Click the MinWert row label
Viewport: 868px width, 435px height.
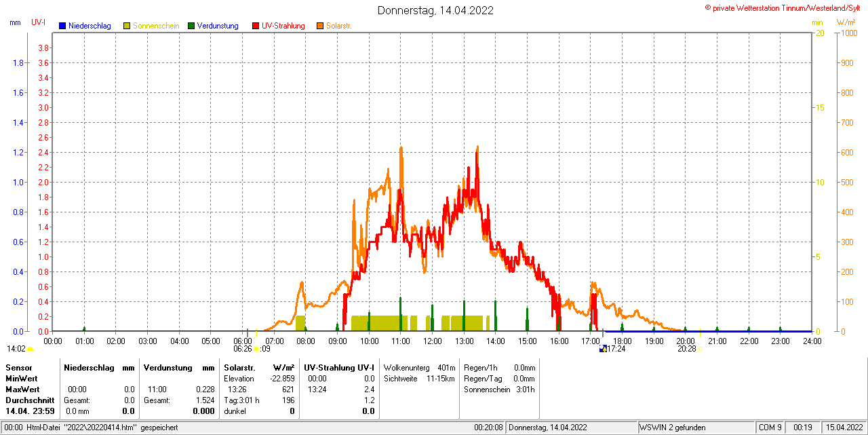[21, 379]
